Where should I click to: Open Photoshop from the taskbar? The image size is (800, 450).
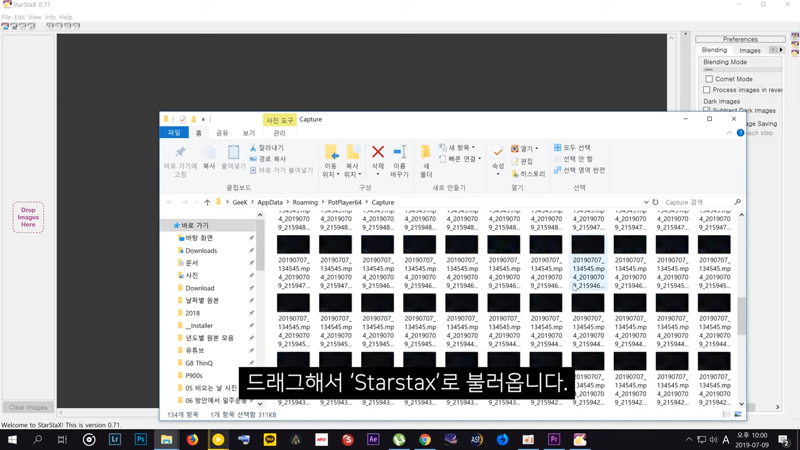[x=140, y=439]
